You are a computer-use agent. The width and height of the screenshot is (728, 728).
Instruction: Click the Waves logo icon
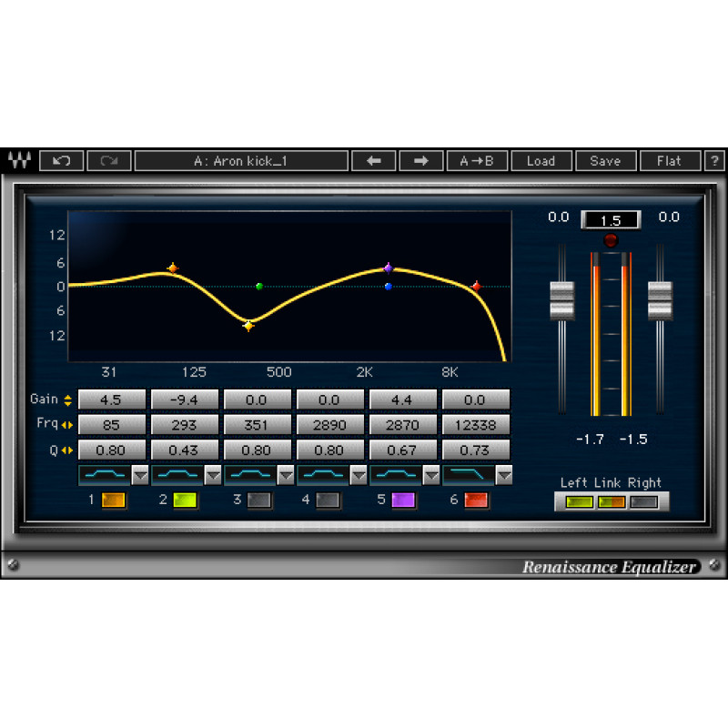[19, 160]
